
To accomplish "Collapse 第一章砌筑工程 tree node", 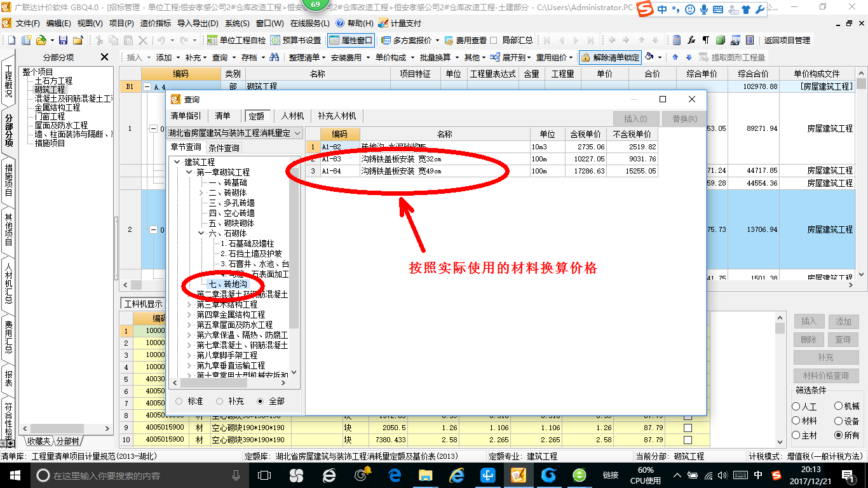I will [x=189, y=173].
